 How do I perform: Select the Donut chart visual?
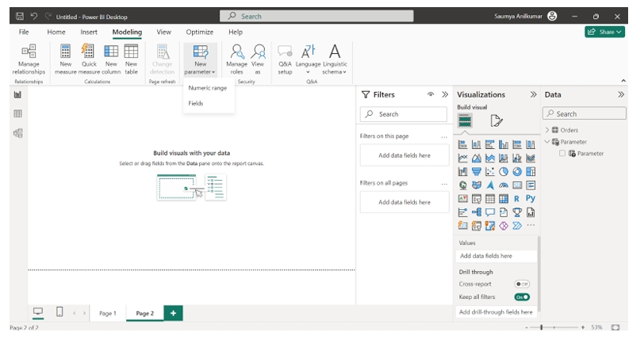(x=516, y=172)
